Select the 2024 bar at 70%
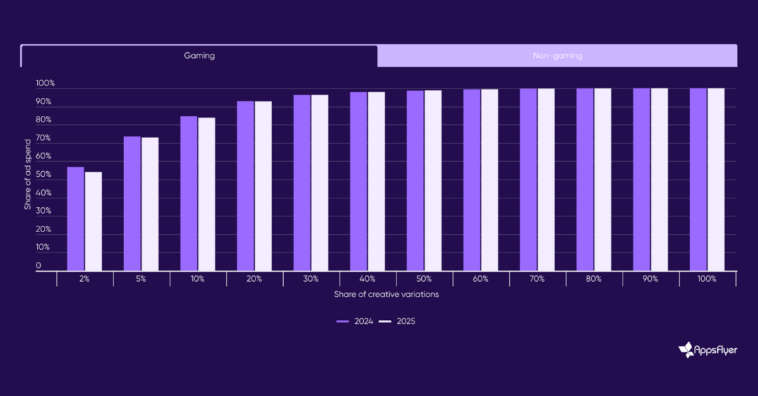This screenshot has height=396, width=758. [528, 180]
